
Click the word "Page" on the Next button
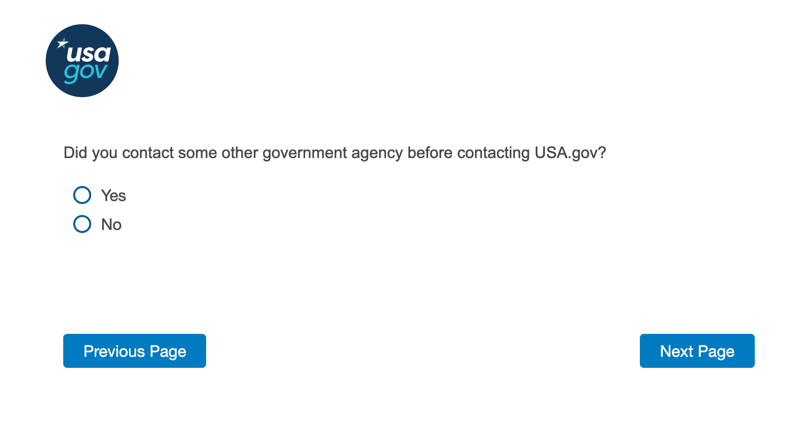pyautogui.click(x=716, y=351)
